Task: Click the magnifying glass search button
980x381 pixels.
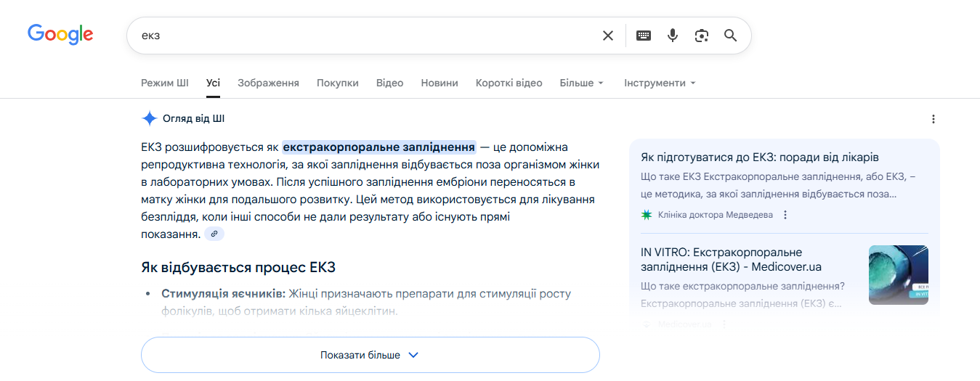Action: point(731,36)
